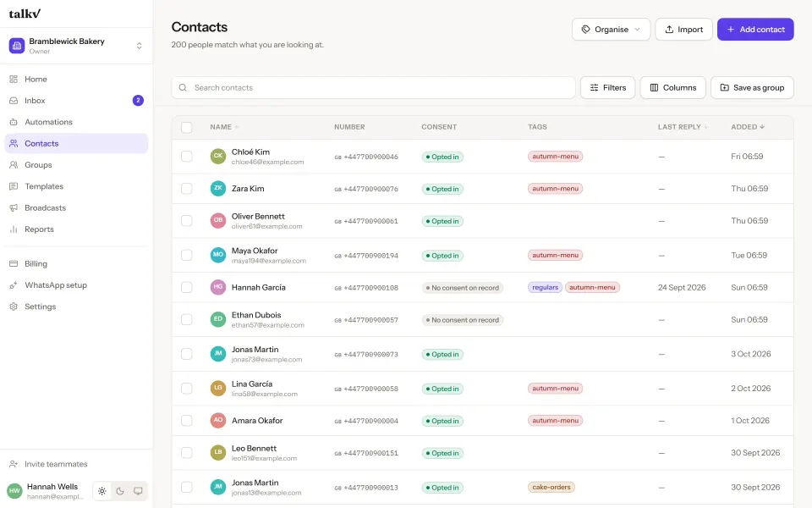Click the Hannah Wells profile avatar

(x=14, y=490)
